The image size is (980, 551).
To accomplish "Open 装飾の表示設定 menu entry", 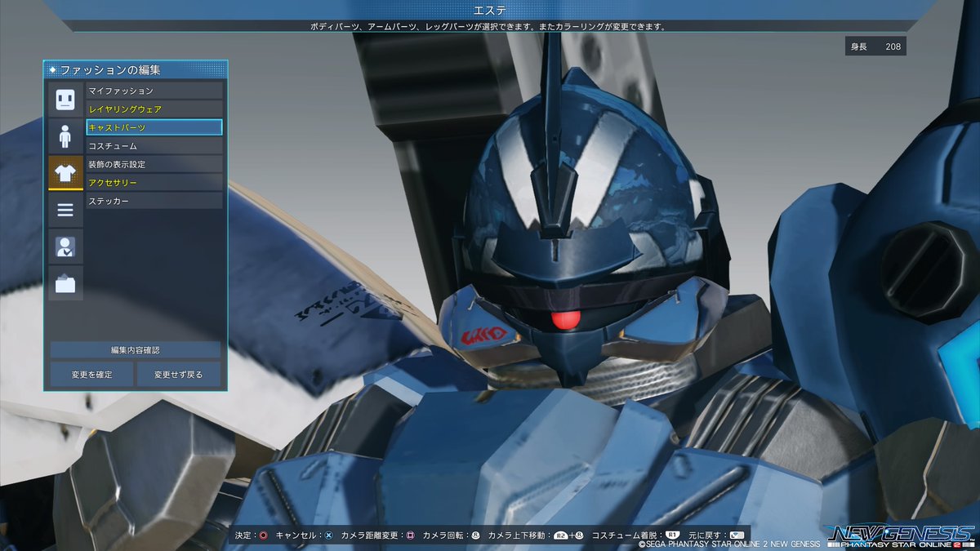I will (154, 164).
